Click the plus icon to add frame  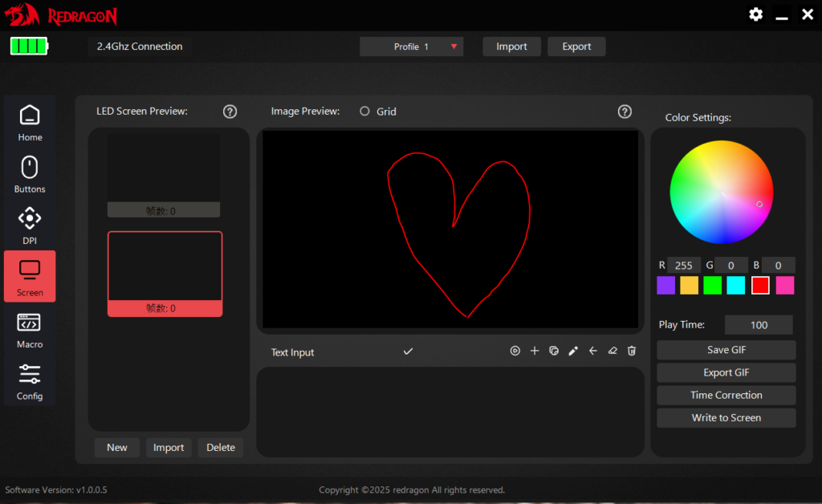(535, 352)
